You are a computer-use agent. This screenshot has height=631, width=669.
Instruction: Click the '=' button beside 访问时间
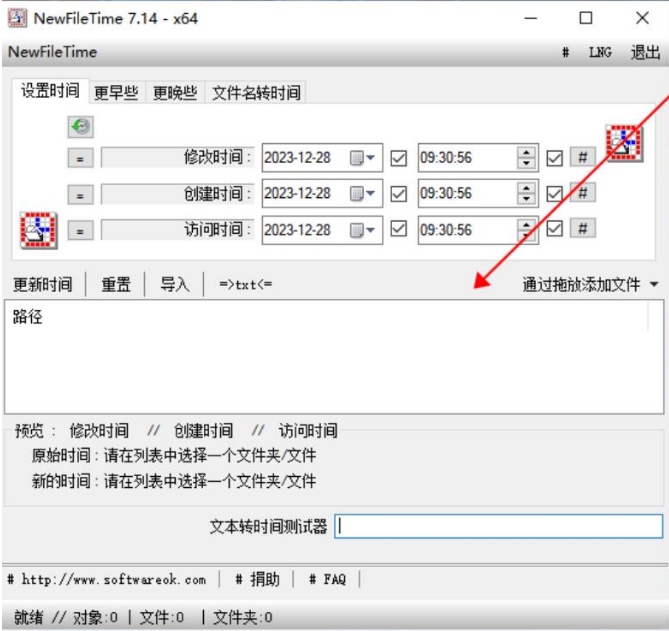(x=80, y=231)
